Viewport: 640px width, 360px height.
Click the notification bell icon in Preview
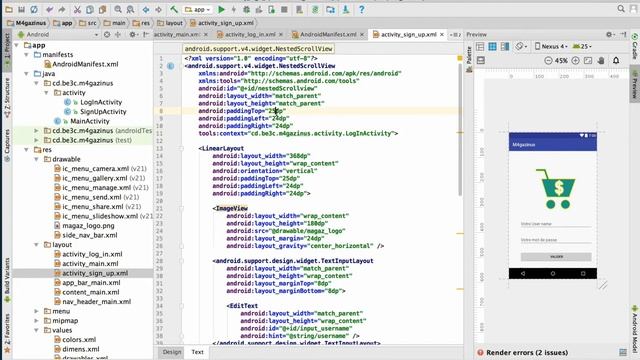[616, 60]
